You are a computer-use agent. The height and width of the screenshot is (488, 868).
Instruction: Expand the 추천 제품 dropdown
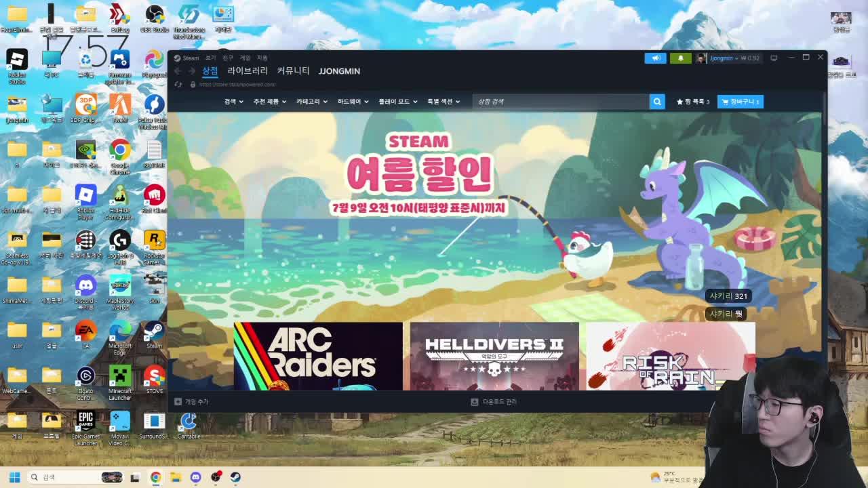269,102
